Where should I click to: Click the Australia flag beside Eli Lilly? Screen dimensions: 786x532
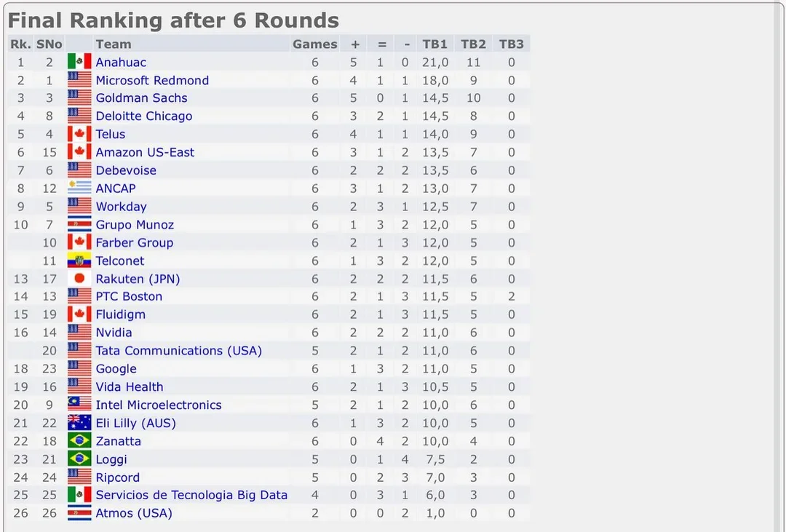(x=79, y=423)
